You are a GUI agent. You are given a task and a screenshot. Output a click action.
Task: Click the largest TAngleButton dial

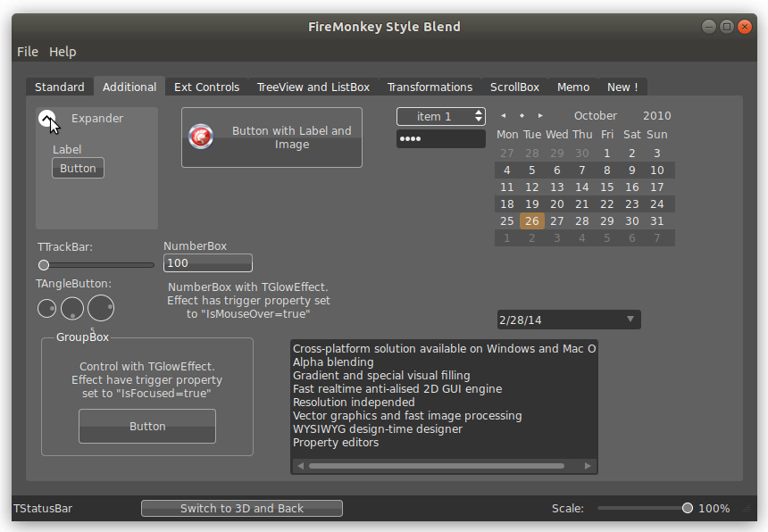tap(101, 308)
